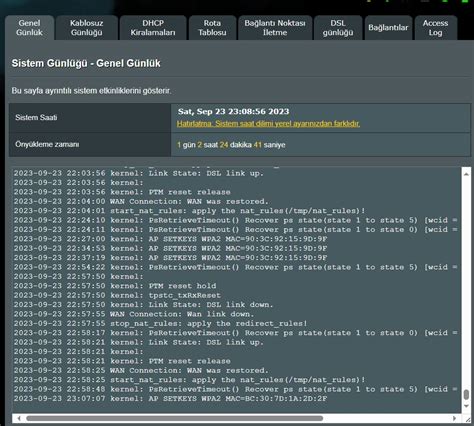Click the 22:37:19 AP SETKEYS log line
The height and width of the screenshot is (426, 474).
click(170, 258)
